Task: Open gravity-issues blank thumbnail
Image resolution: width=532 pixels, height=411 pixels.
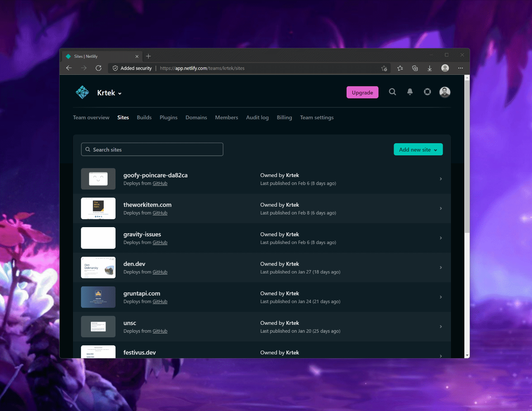Action: tap(98, 238)
